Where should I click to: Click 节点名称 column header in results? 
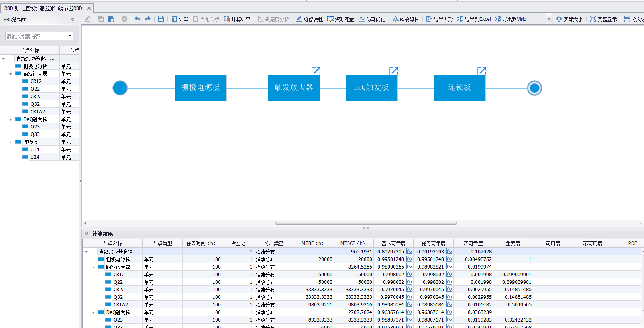113,243
